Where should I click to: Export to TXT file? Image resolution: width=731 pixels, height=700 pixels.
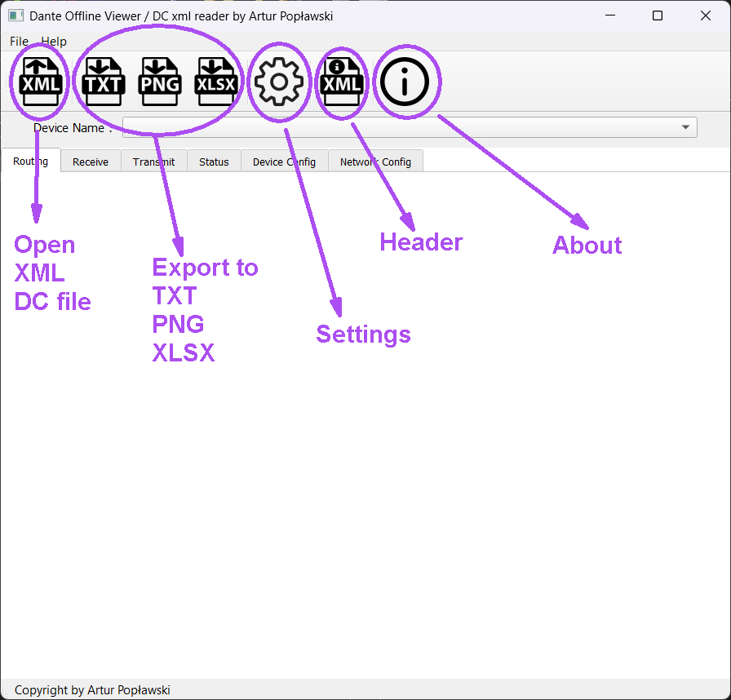[x=103, y=82]
